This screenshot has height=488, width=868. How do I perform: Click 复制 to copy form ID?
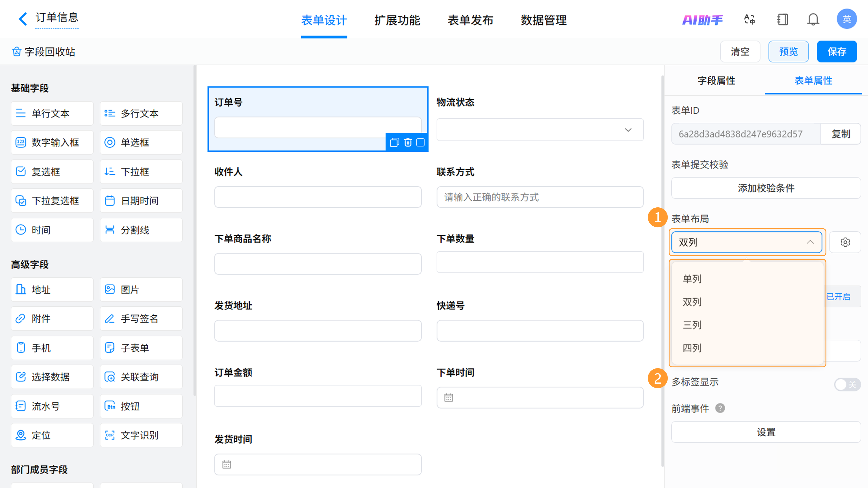[841, 134]
